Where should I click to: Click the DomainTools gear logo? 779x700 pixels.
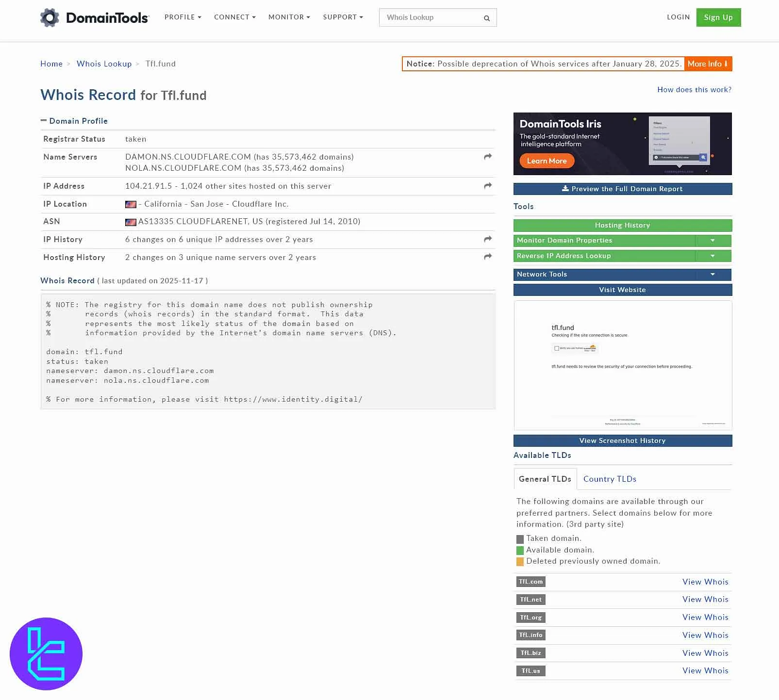click(50, 18)
